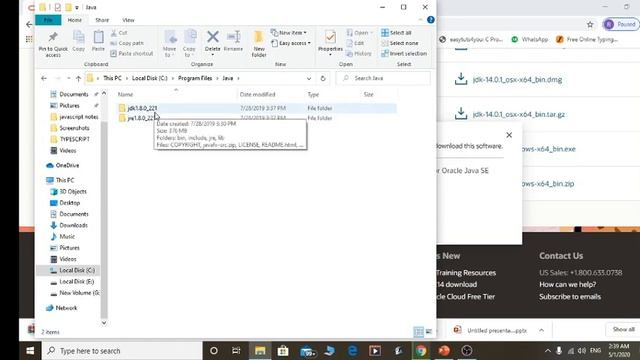The width and height of the screenshot is (640, 360).
Task: Click Cut in Clipboard group
Action: tap(119, 33)
